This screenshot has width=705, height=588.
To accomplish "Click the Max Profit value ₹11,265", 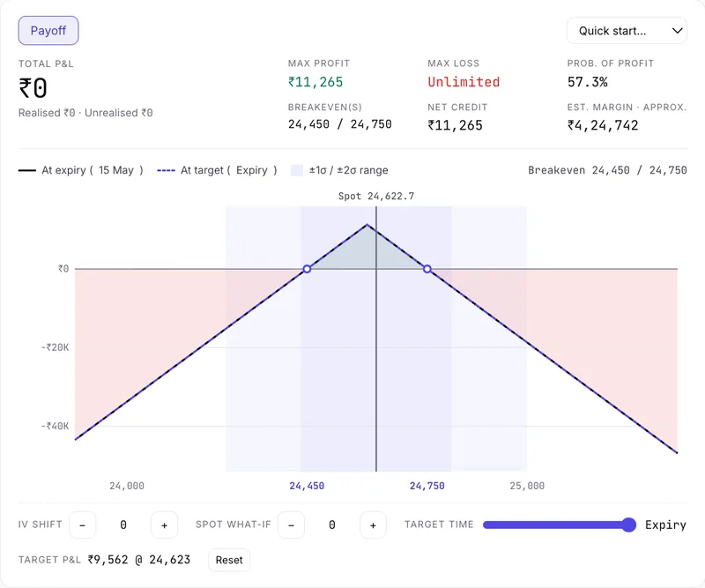I will point(315,82).
